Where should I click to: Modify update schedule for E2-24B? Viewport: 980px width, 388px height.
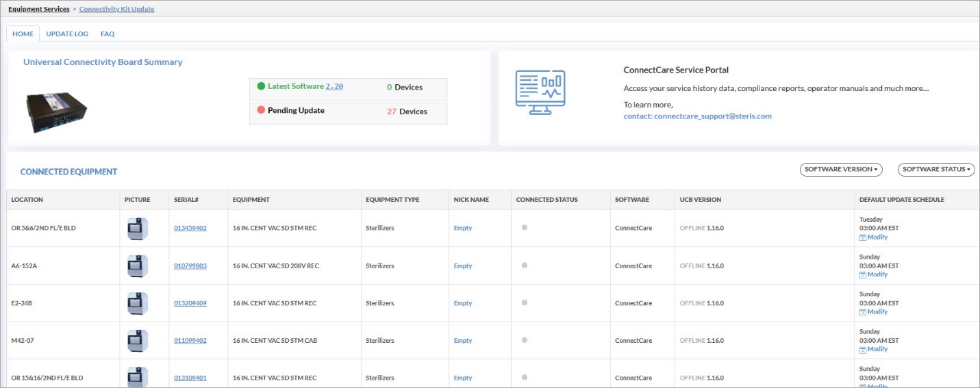click(x=873, y=312)
